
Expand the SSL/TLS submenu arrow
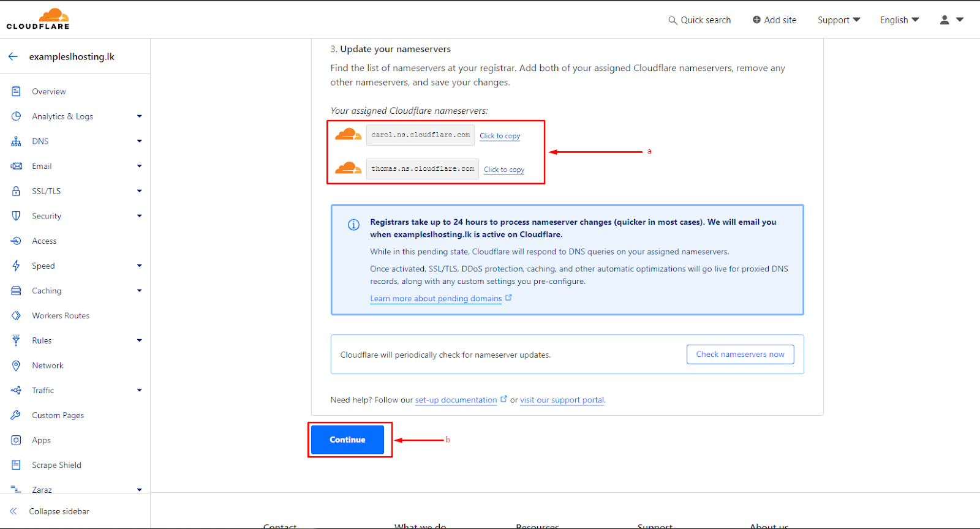(x=140, y=191)
